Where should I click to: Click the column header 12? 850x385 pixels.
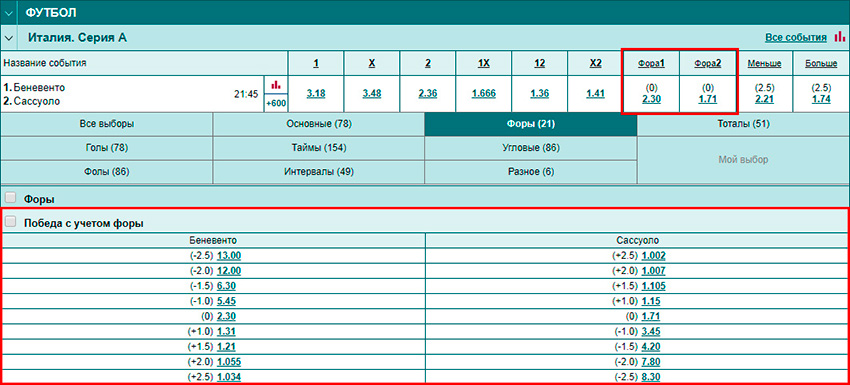tap(539, 63)
